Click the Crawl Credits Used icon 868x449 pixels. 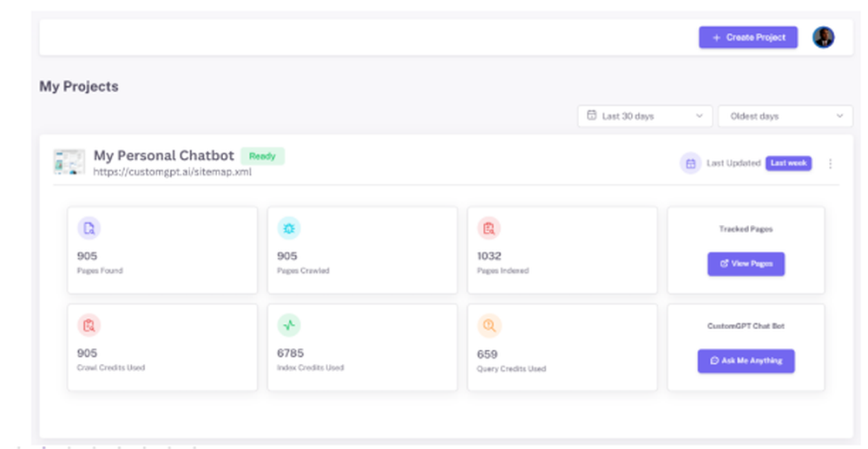point(89,326)
